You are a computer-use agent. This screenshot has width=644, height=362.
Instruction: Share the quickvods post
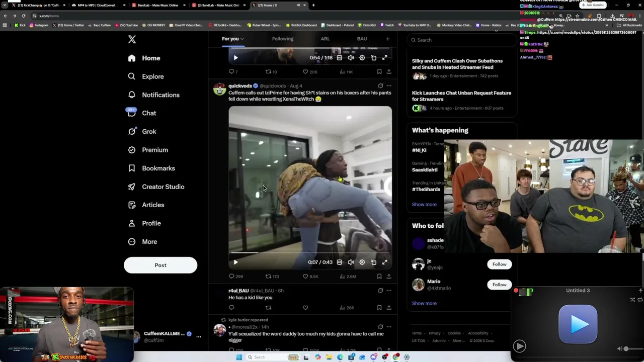[388, 276]
